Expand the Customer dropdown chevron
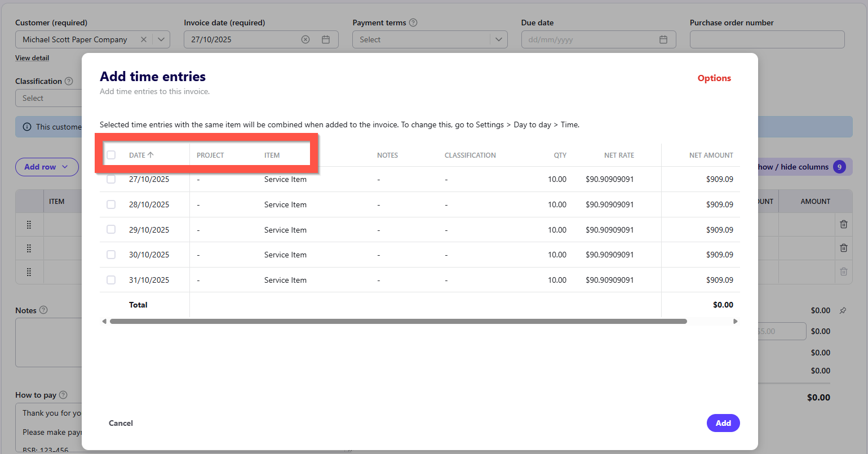868x454 pixels. [161, 39]
